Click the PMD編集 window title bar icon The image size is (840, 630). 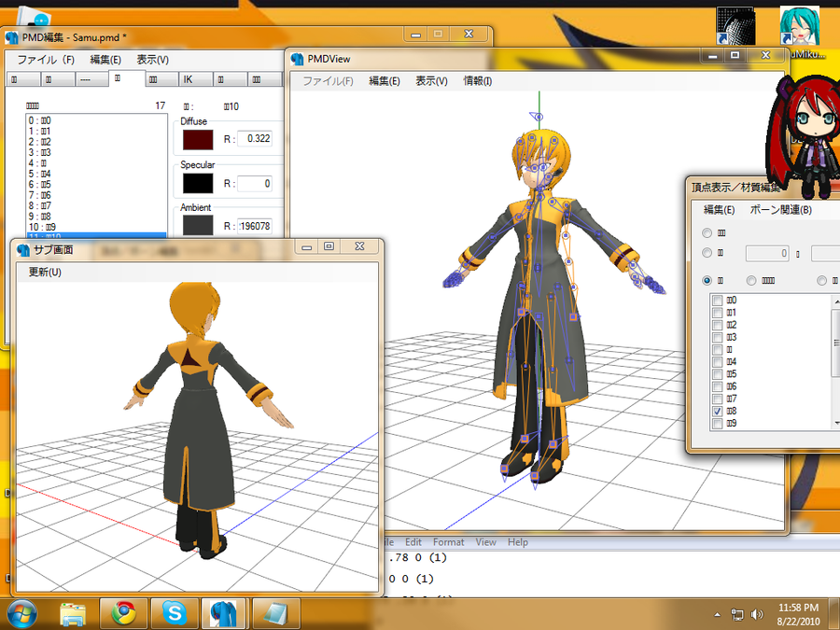pyautogui.click(x=12, y=37)
